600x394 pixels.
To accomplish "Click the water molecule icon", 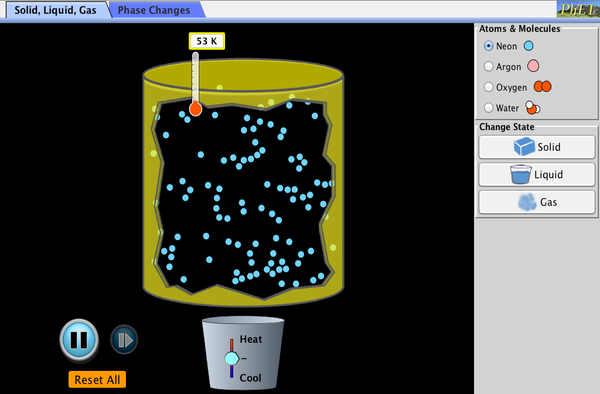I will point(532,108).
